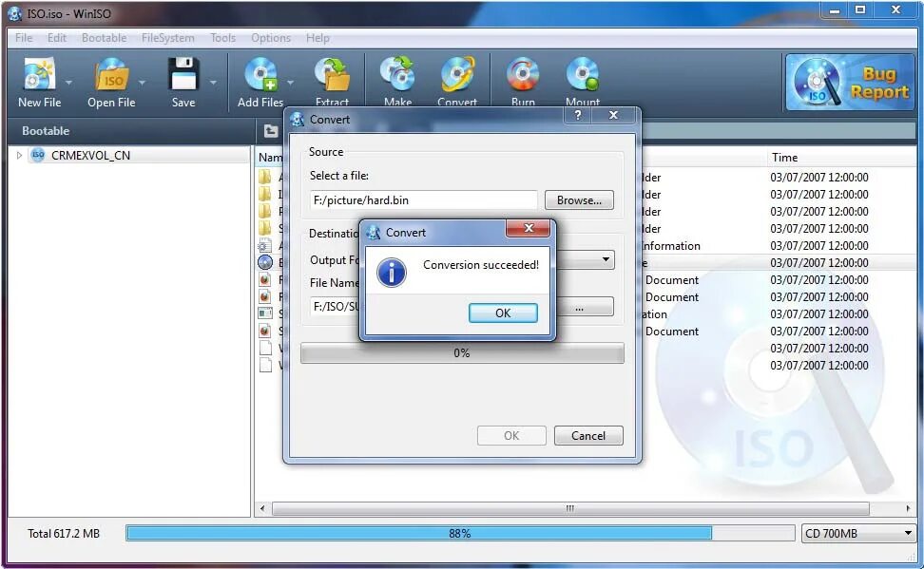Viewport: 924px width, 569px height.
Task: Click the horizontal scrollbar in file list
Action: [570, 508]
